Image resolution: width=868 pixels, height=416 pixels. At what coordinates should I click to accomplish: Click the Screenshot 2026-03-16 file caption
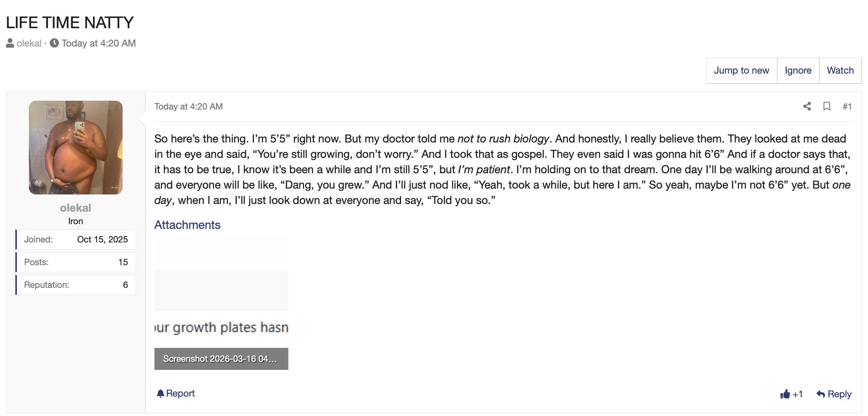(x=221, y=359)
